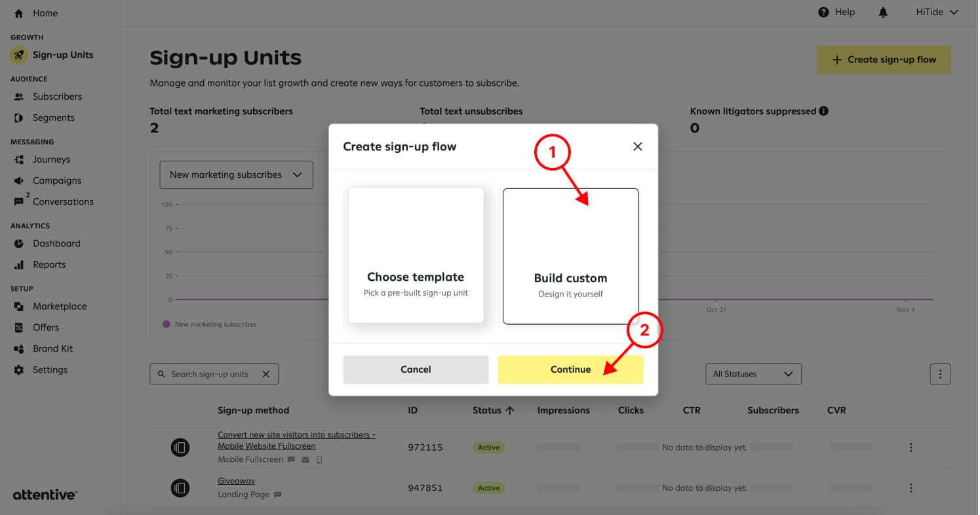Expand the HiTide account menu

pyautogui.click(x=937, y=12)
